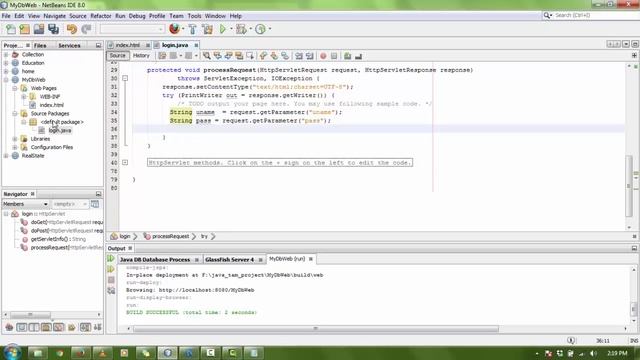This screenshot has height=360, width=640.
Task: Click the Save All toolbar icon
Action: [53, 29]
